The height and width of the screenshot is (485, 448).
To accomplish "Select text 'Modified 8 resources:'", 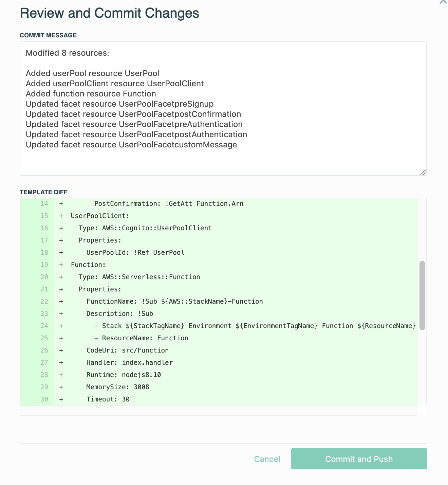I will (68, 53).
